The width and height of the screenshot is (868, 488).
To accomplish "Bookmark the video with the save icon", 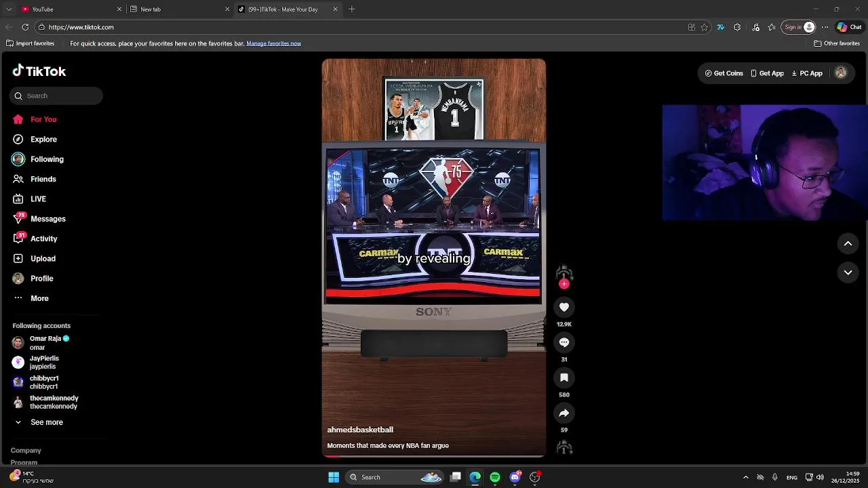I will (564, 378).
